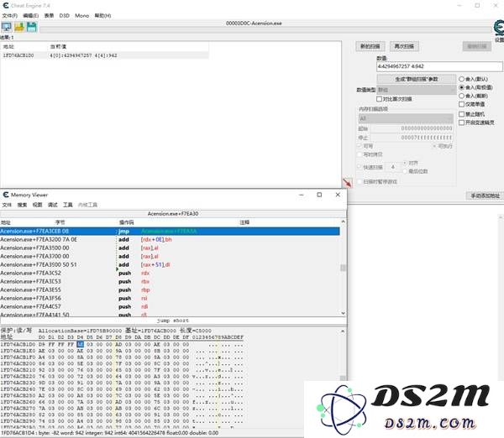Click the stop address 停止 field

(x=412, y=138)
